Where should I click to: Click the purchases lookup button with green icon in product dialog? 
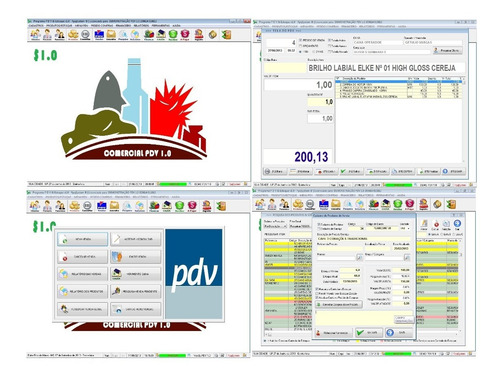pos(338,305)
